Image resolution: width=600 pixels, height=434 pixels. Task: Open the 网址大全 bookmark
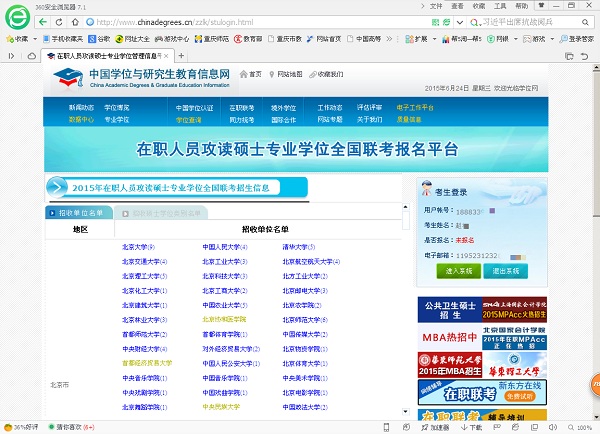[x=132, y=39]
